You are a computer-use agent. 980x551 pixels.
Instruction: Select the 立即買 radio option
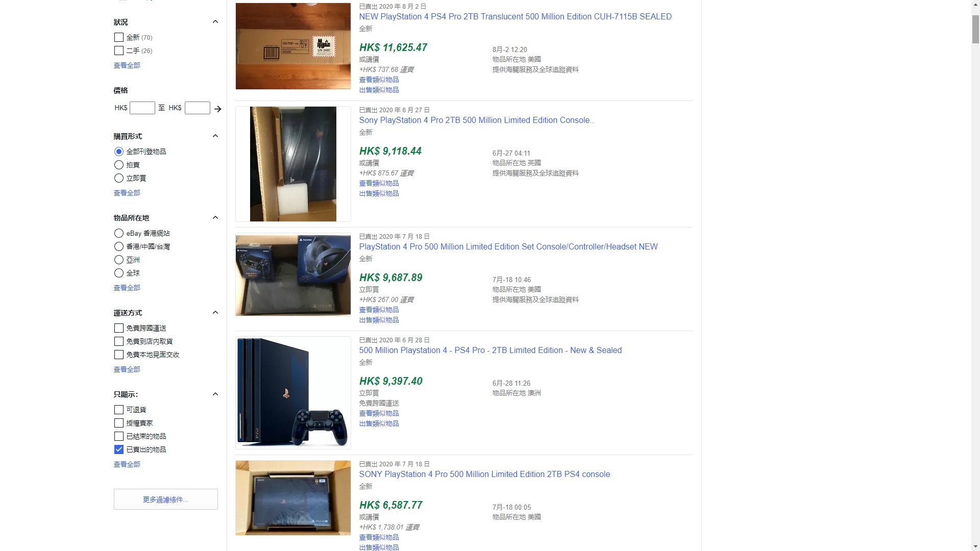pyautogui.click(x=119, y=178)
